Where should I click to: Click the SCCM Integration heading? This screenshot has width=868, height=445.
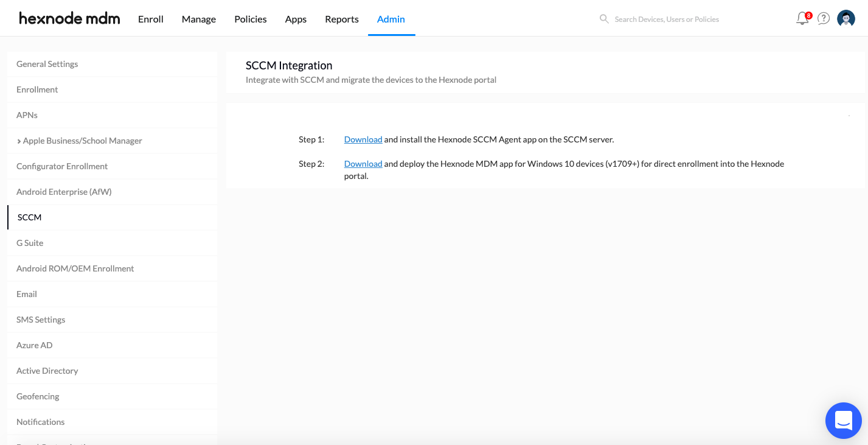pyautogui.click(x=289, y=66)
